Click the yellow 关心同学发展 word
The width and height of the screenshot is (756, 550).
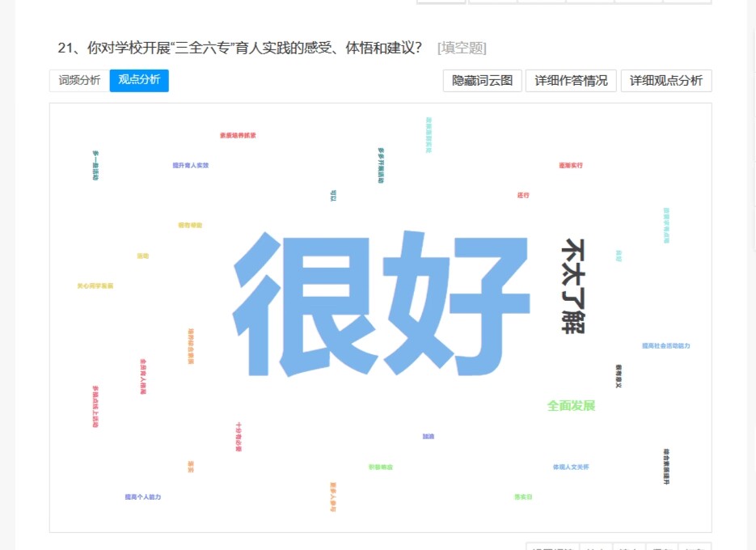[95, 286]
